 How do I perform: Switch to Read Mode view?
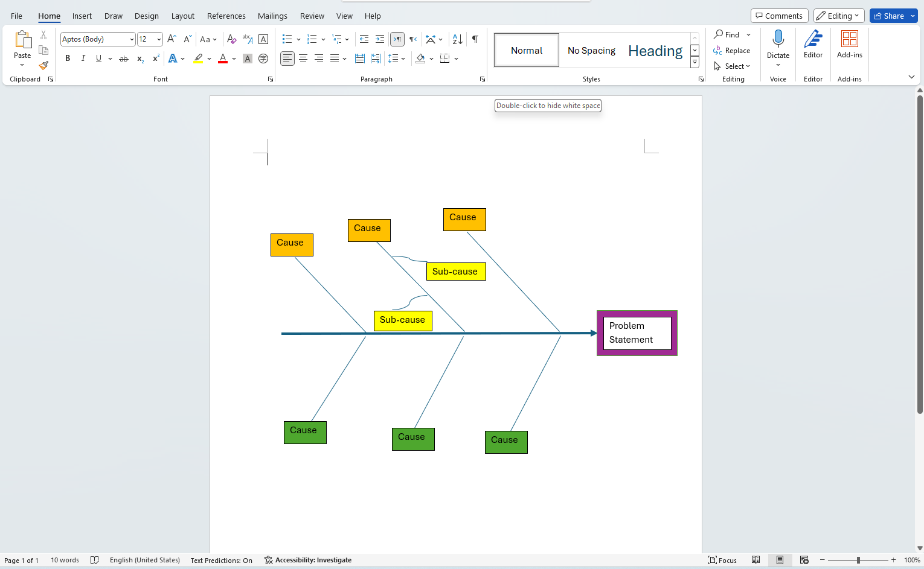[756, 560]
